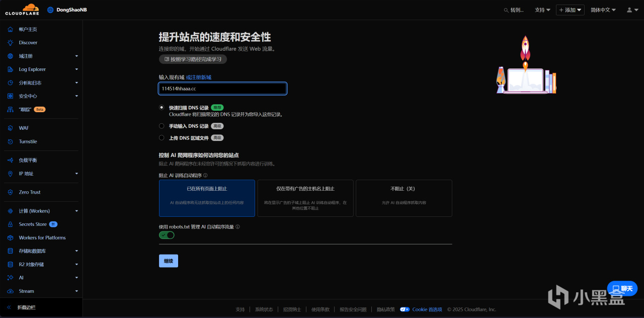
Task: Choose 已在所有页面上阻止 option card
Action: coord(207,198)
